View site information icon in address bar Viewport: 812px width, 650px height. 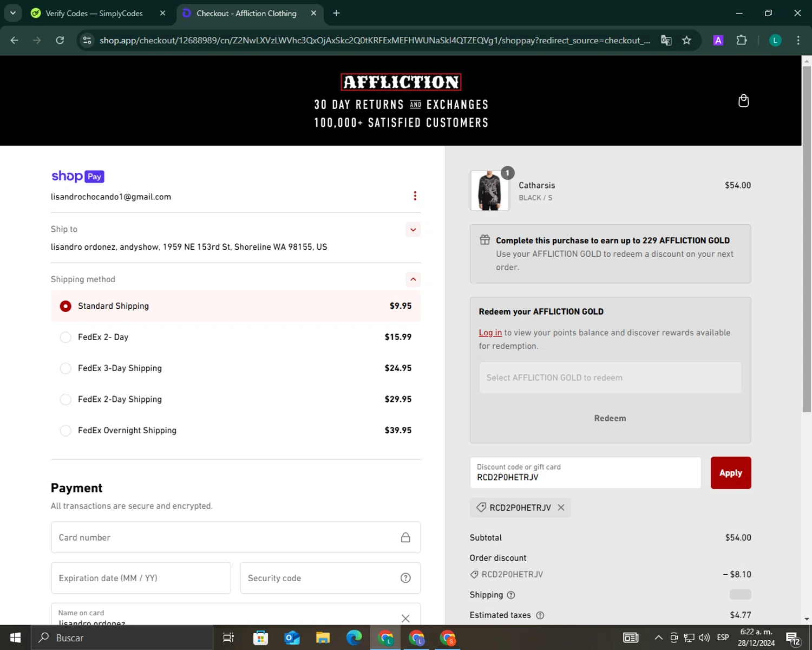87,40
